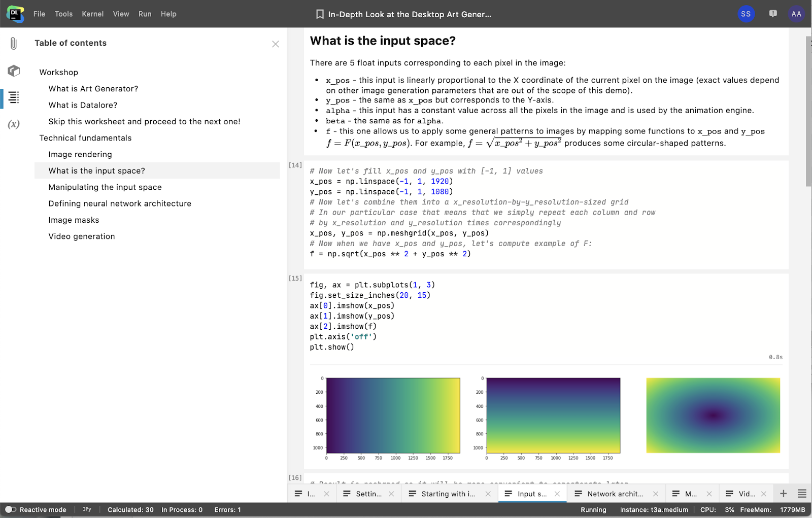Click the 0.8s execution time label
This screenshot has width=812, height=518.
click(775, 357)
